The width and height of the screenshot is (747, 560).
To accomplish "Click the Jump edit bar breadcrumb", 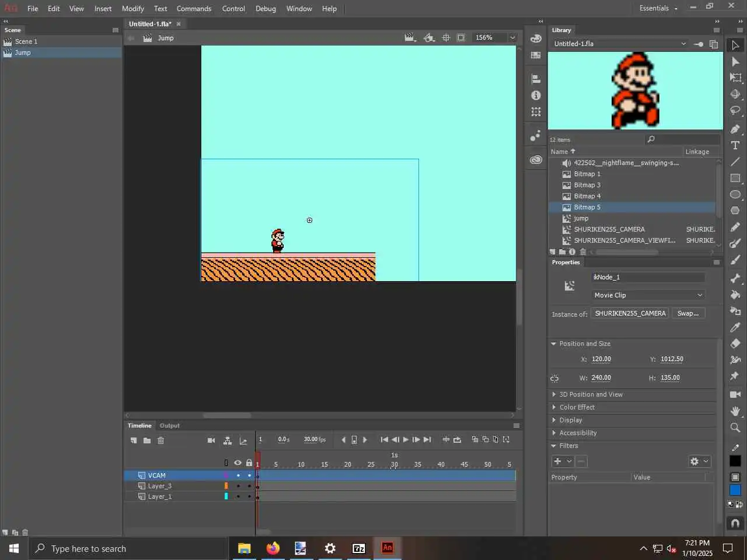I will tap(165, 38).
